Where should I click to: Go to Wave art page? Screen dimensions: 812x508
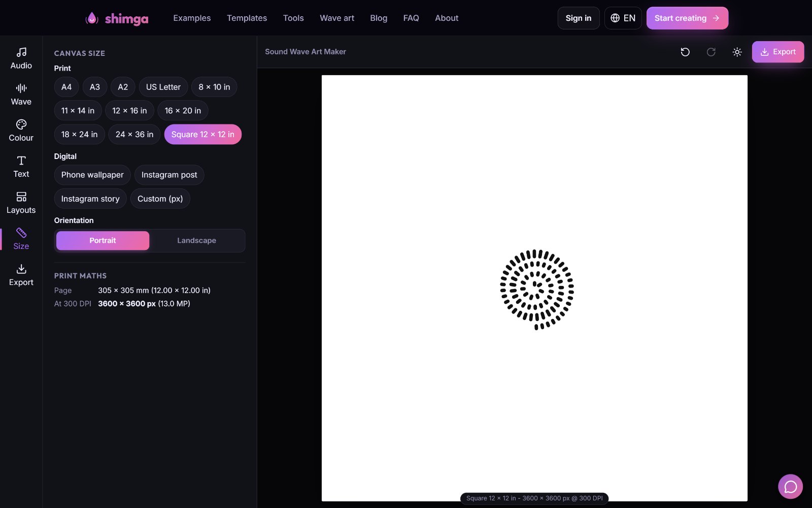point(337,18)
